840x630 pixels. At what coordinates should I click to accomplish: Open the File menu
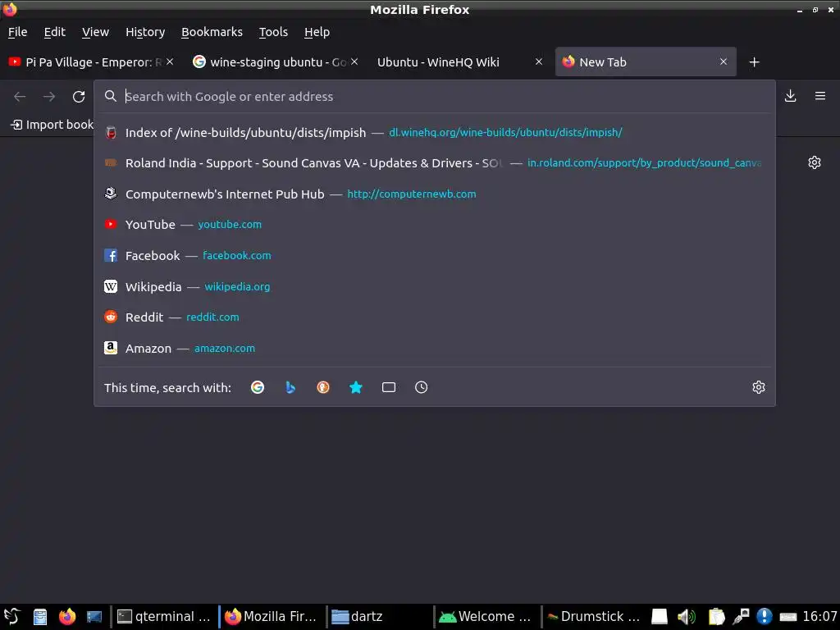coord(18,32)
